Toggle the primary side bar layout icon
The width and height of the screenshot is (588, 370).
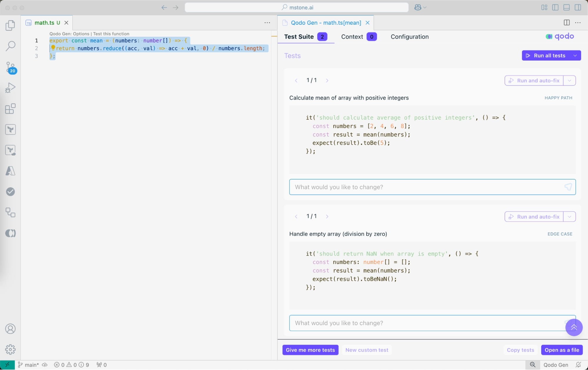click(555, 7)
